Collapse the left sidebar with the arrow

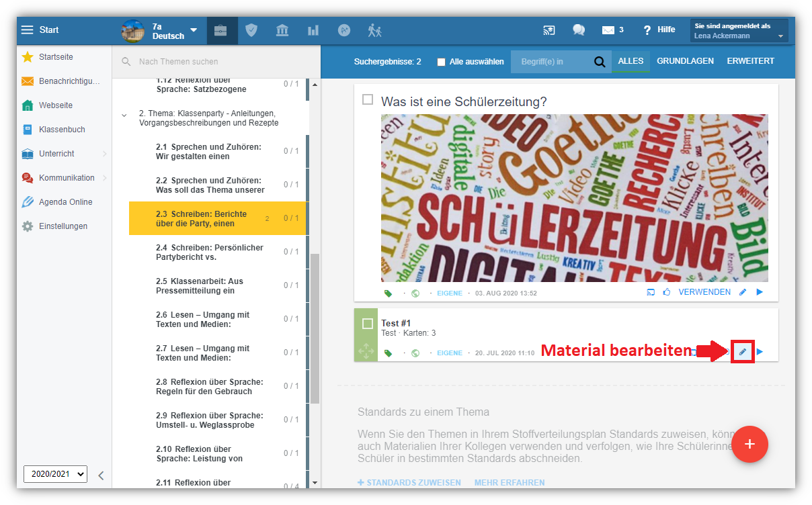(x=101, y=475)
